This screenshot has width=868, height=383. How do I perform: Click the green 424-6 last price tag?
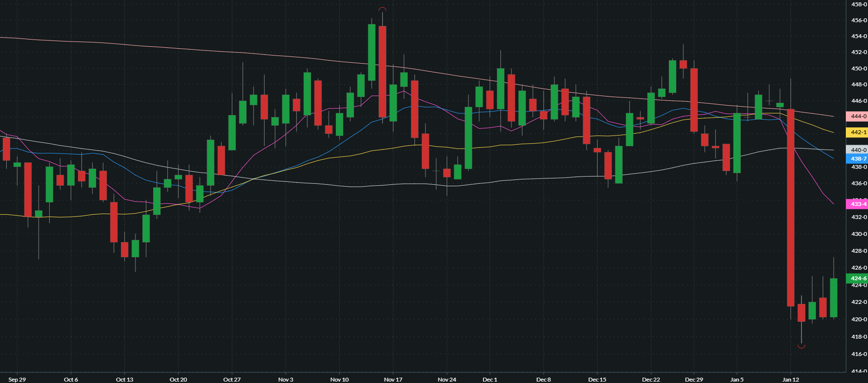(857, 278)
